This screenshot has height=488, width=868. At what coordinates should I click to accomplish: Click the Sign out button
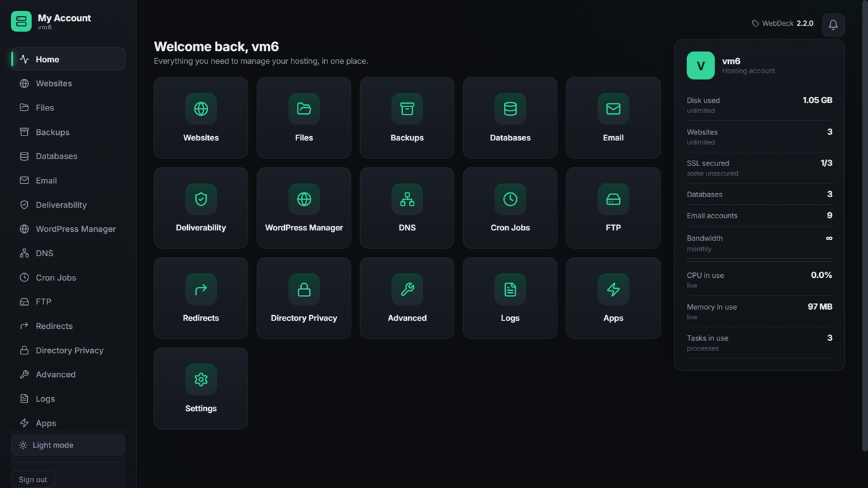33,479
